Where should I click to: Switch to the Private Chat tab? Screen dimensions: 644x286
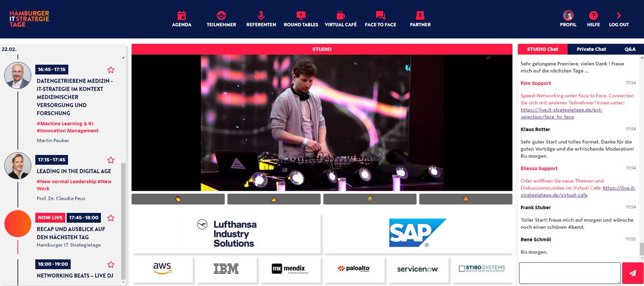[591, 49]
